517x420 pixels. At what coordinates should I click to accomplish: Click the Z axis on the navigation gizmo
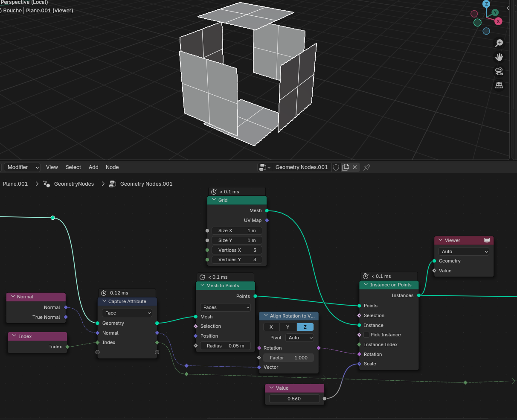pos(486,4)
